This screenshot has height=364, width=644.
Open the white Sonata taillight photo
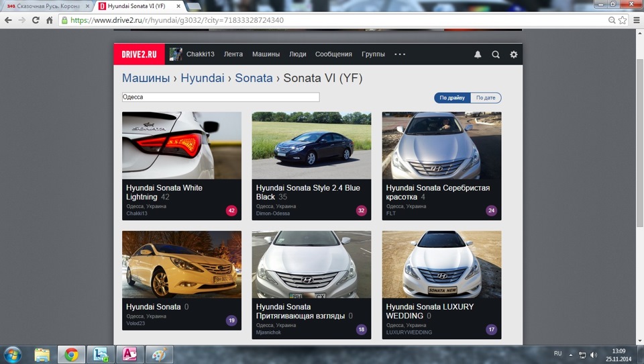[182, 146]
